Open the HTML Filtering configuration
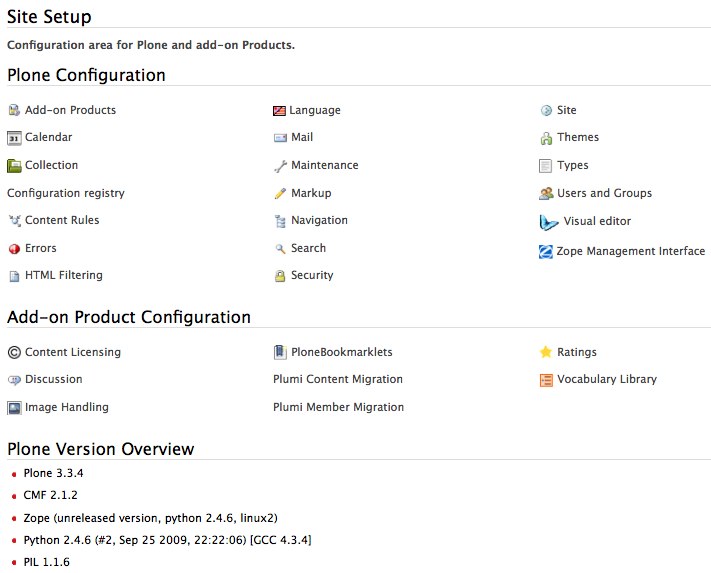This screenshot has width=711, height=573. click(x=63, y=275)
